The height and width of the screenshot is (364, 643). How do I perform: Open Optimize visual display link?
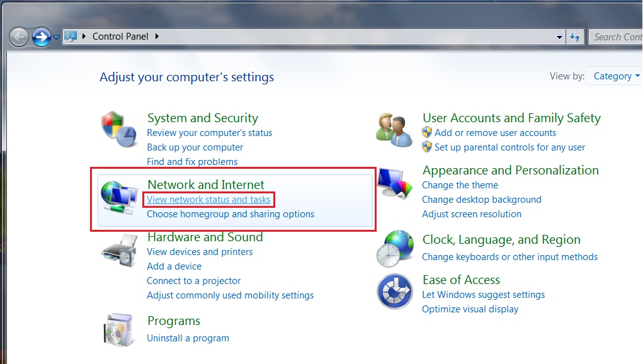coord(470,309)
